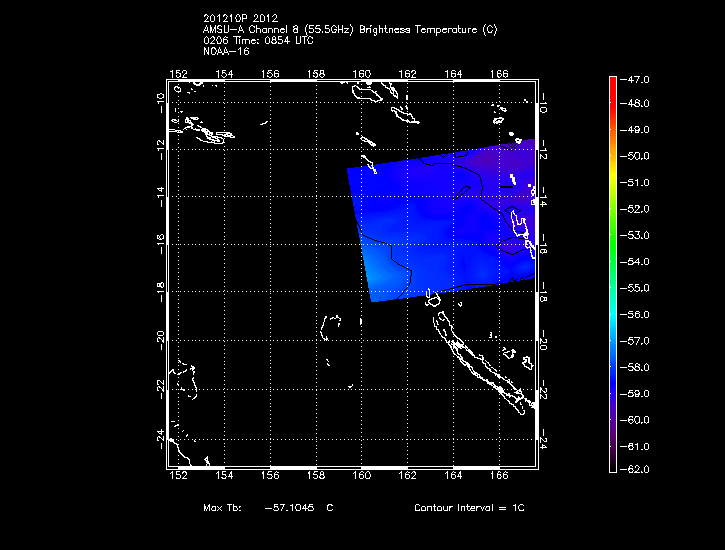Click the "158" longitude label on bottom axis
The image size is (725, 550).
pyautogui.click(x=316, y=476)
